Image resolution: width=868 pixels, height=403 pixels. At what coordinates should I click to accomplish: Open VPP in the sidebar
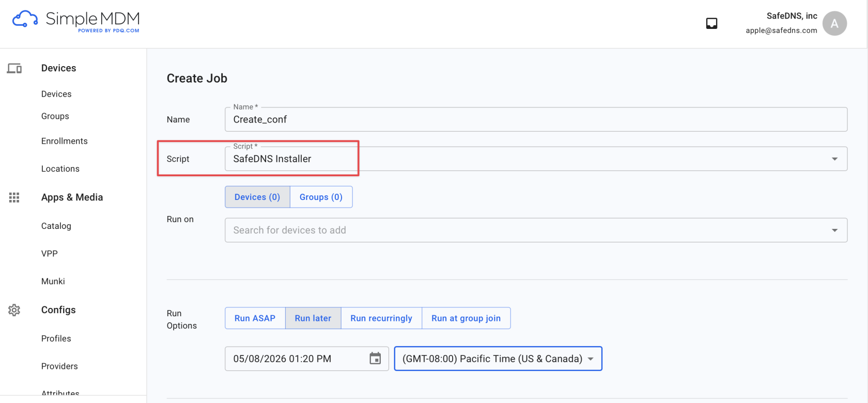click(x=50, y=254)
